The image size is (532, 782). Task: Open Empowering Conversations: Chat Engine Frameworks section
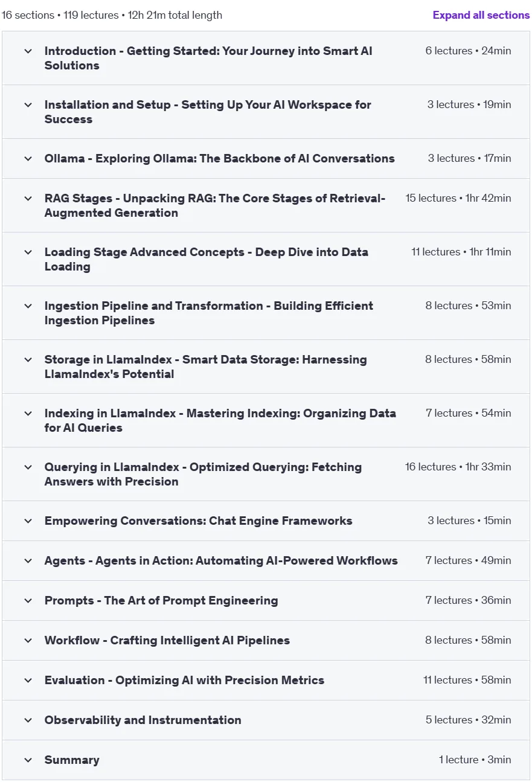coord(198,521)
